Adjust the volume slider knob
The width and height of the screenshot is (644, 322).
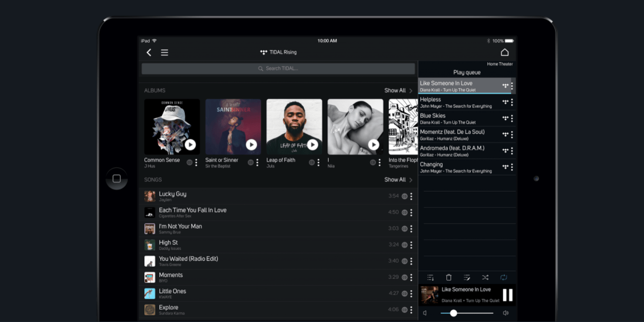453,313
